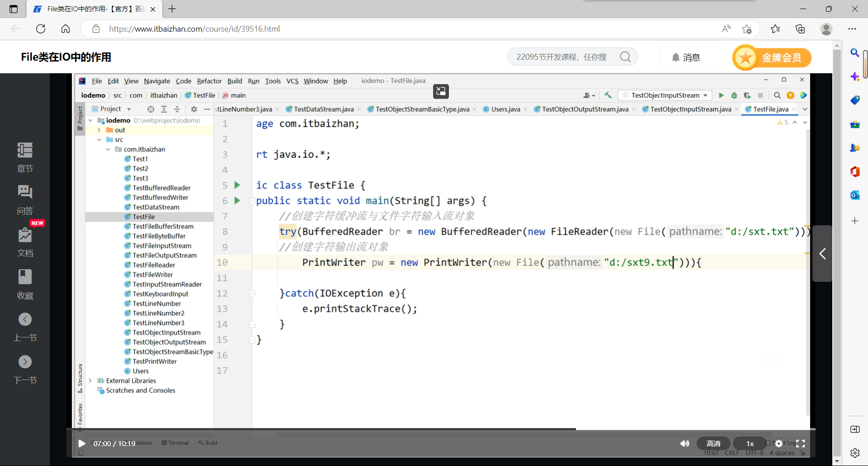This screenshot has height=466, width=868.
Task: Click the green Run button in IDE toolbar
Action: [721, 95]
